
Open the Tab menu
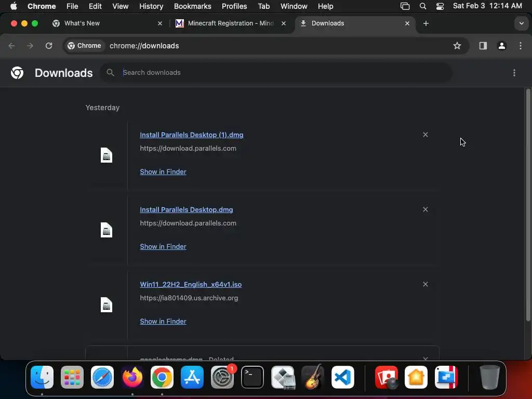point(263,6)
